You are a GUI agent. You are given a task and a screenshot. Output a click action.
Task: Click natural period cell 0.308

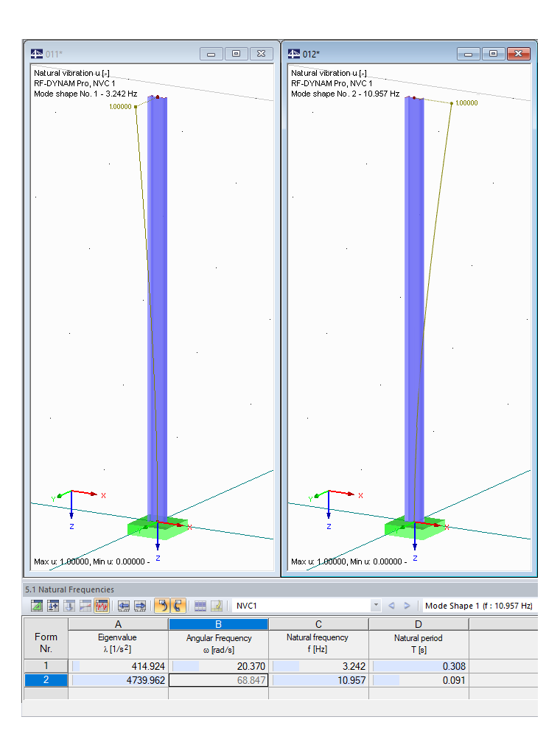tap(419, 666)
